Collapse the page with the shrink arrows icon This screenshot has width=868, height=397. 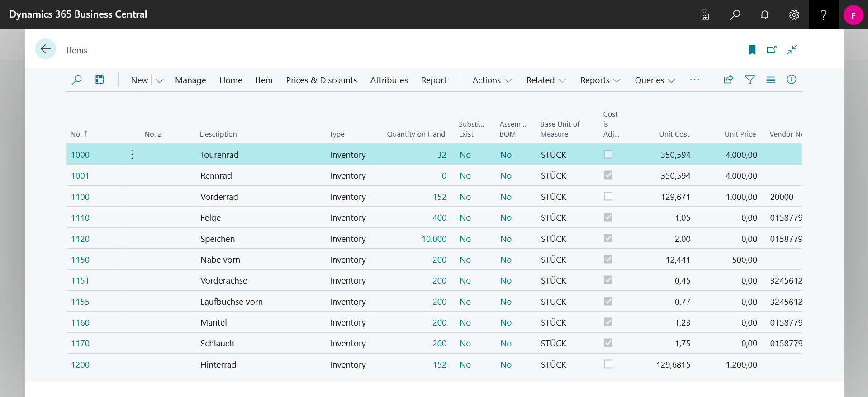[792, 50]
